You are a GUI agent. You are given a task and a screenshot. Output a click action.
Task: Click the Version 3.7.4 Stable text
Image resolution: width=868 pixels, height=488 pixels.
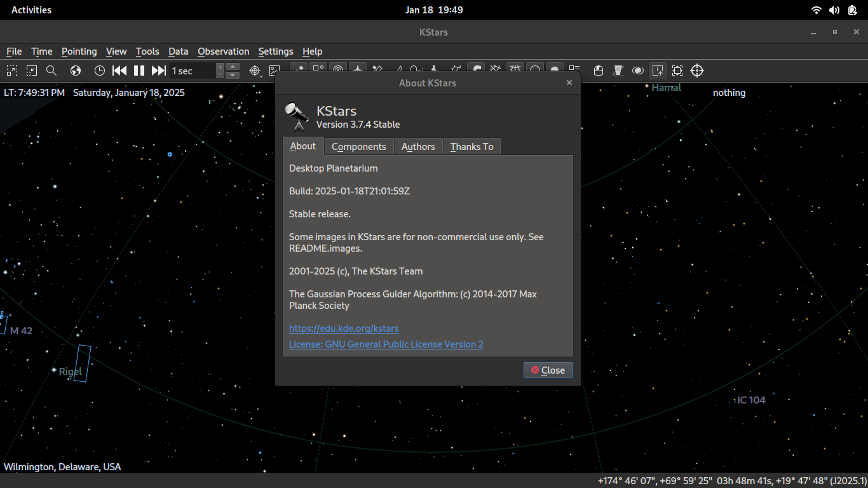[358, 125]
